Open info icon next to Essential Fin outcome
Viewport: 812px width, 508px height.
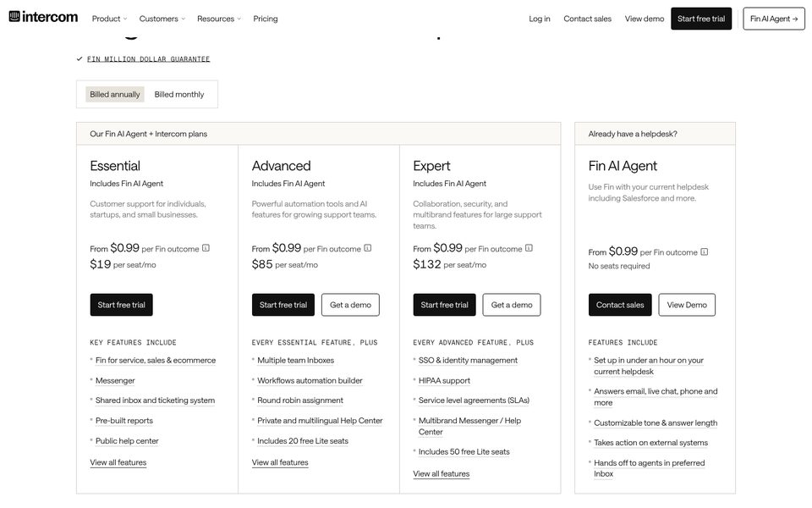[206, 248]
